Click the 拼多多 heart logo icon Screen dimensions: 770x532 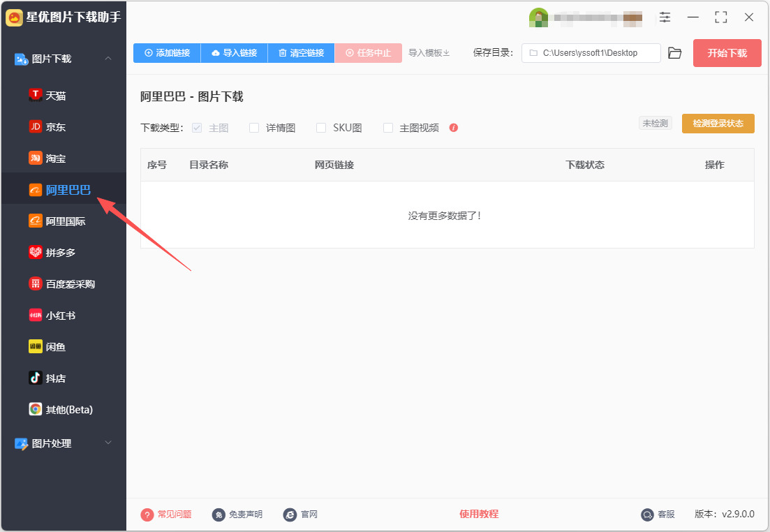[36, 253]
